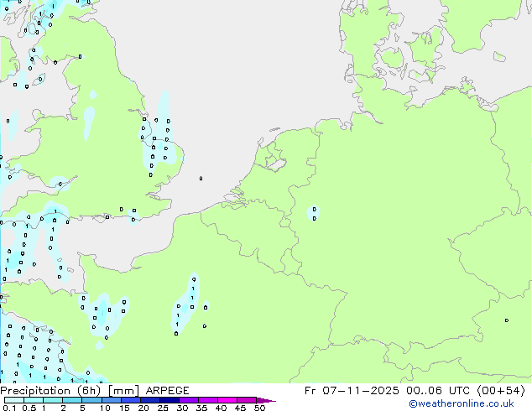The image size is (532, 411).
Task: Click the 10–15 mm blue legend swatch
Action: pyautogui.click(x=111, y=400)
